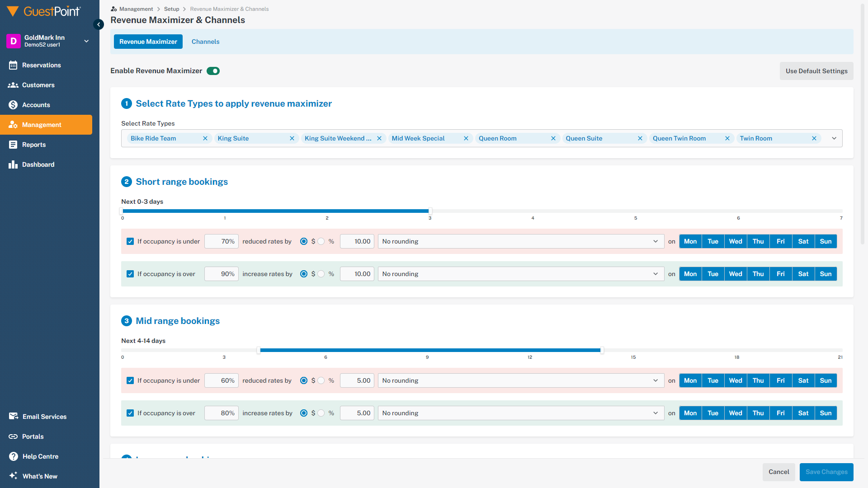Collapse the sidebar with the arrow button
Viewport: 868px width, 488px height.
point(99,24)
